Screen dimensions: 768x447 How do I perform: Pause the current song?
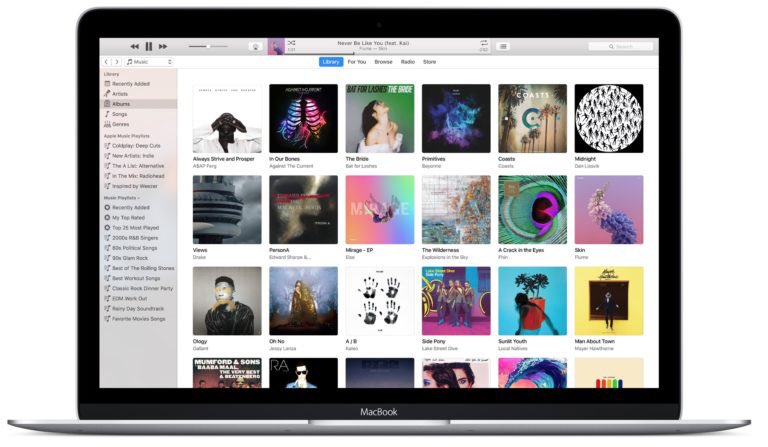(149, 47)
